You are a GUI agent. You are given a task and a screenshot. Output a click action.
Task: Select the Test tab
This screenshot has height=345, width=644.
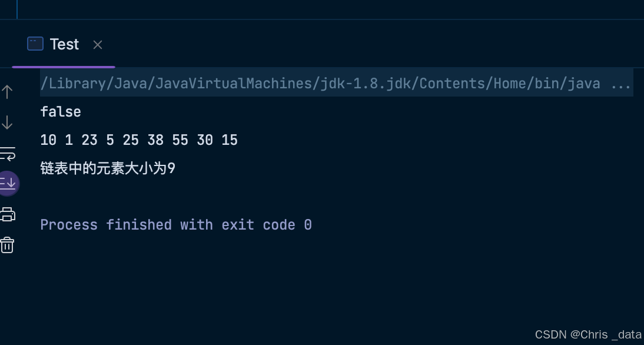click(64, 45)
